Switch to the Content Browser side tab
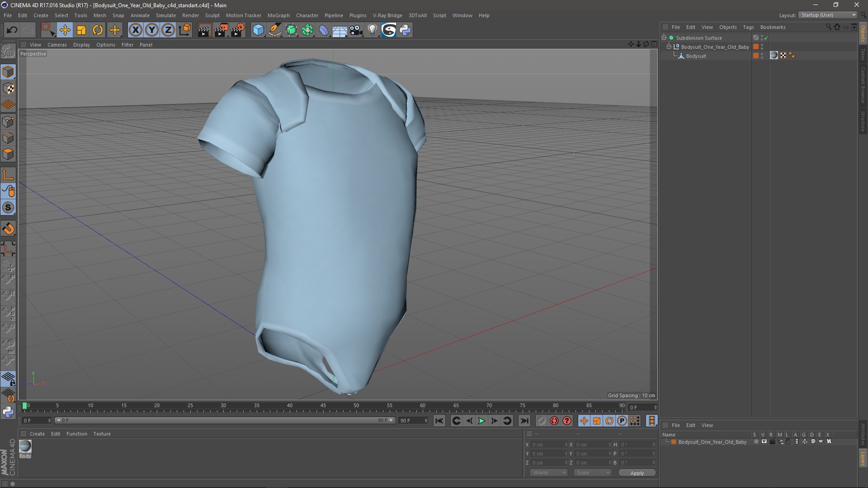The image size is (868, 488). click(x=863, y=85)
